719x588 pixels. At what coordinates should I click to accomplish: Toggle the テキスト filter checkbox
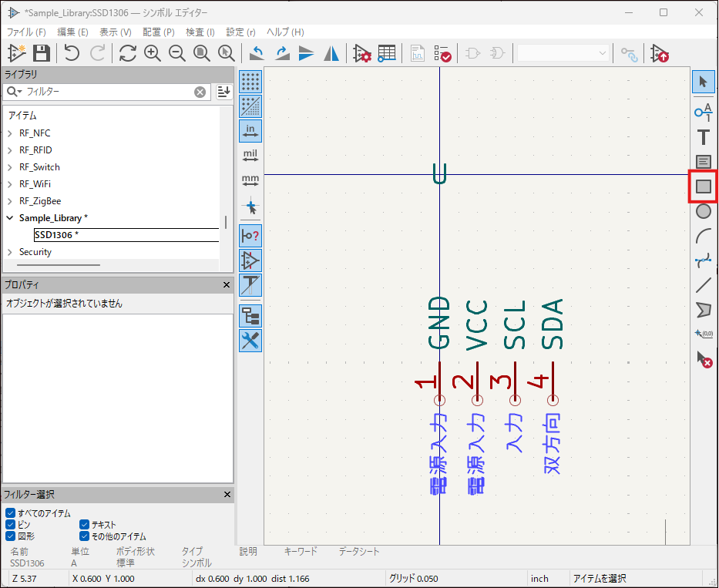pos(84,525)
